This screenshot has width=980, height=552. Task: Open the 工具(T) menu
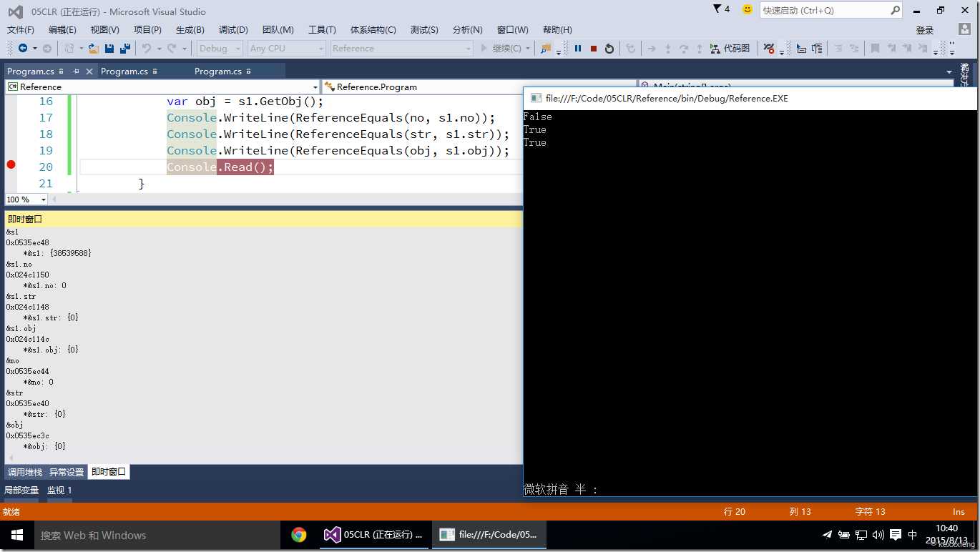click(x=322, y=29)
